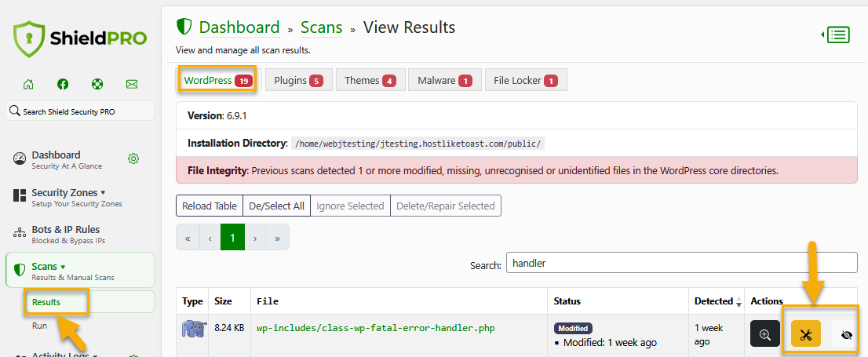Select page 1 in pagination
The width and height of the screenshot is (868, 357).
(x=232, y=238)
